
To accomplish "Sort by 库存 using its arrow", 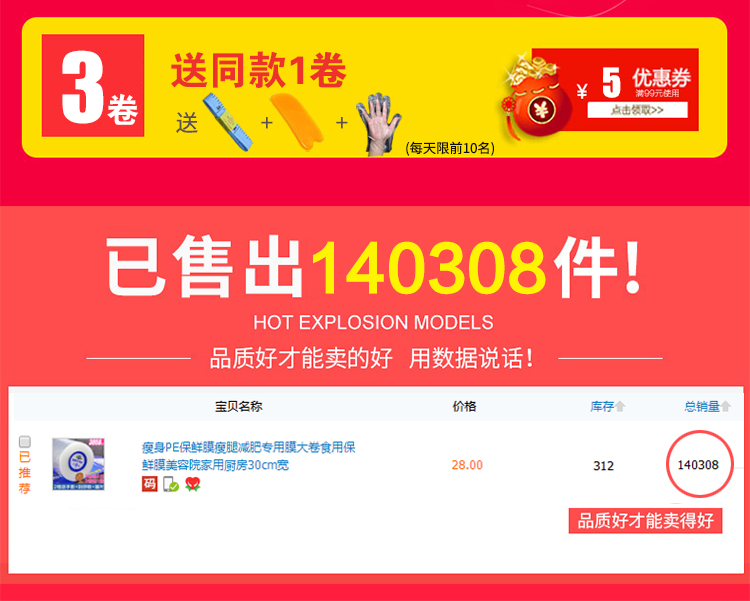I will pyautogui.click(x=620, y=407).
